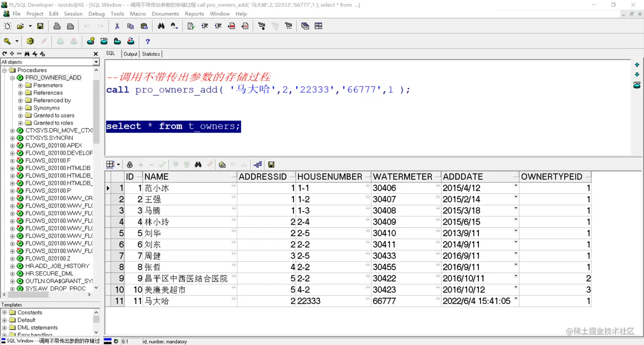644x345 pixels.
Task: Click the ADDRESSID column header
Action: [267, 177]
